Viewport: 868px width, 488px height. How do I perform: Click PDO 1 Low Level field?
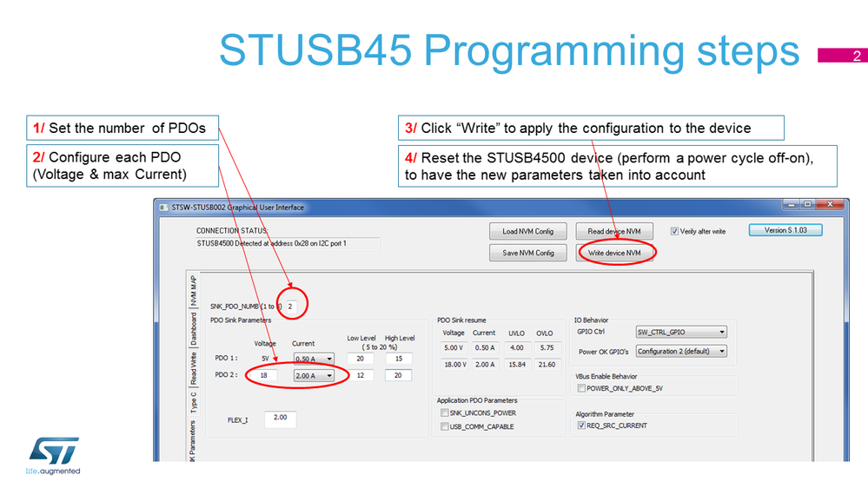(x=361, y=359)
